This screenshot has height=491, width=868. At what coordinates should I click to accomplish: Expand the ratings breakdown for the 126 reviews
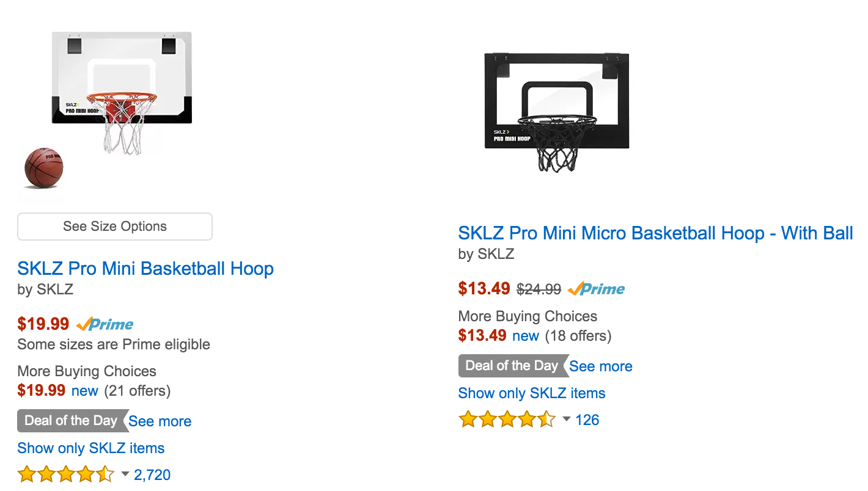(x=566, y=420)
